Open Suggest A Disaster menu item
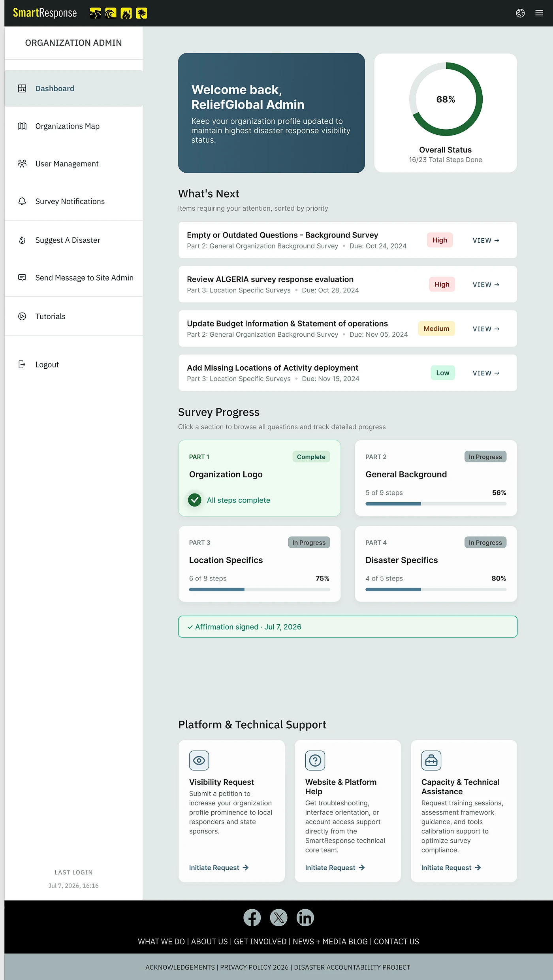Viewport: 553px width, 980px height. 74,240
